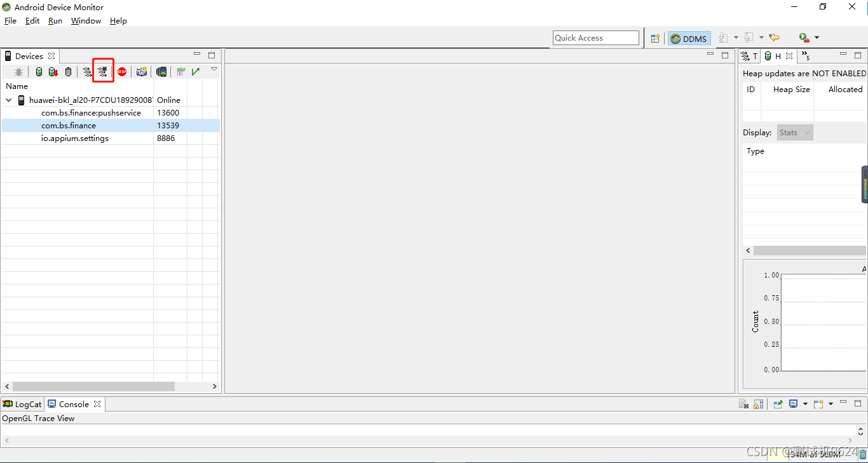Click the Update Threads icon

(88, 72)
